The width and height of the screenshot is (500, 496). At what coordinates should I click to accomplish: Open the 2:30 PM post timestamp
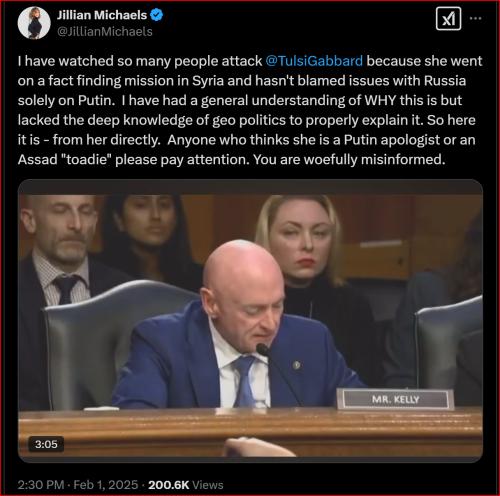tap(41, 485)
